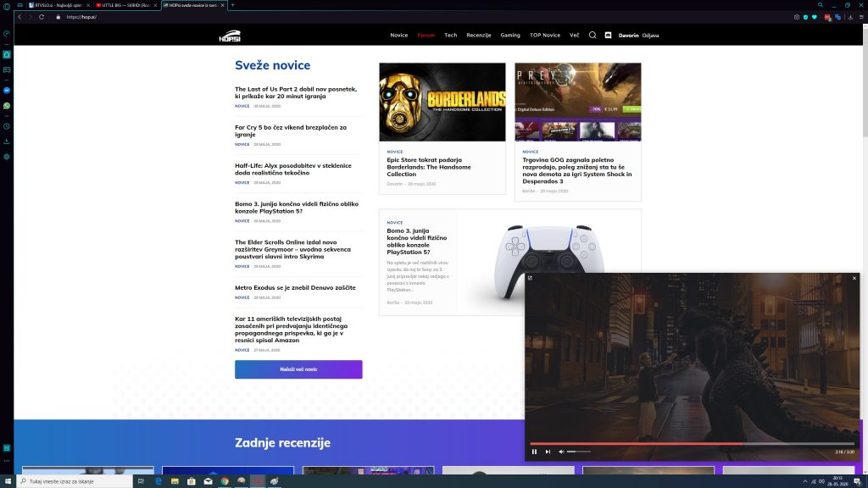The width and height of the screenshot is (868, 488).
Task: Open The Last of Us Part 2 article
Action: point(296,92)
